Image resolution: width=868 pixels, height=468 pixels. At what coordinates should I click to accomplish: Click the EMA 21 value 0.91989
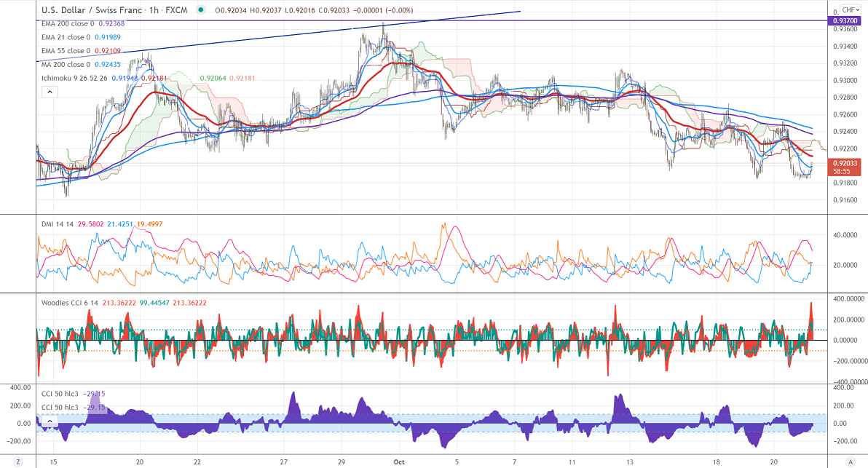[x=107, y=37]
